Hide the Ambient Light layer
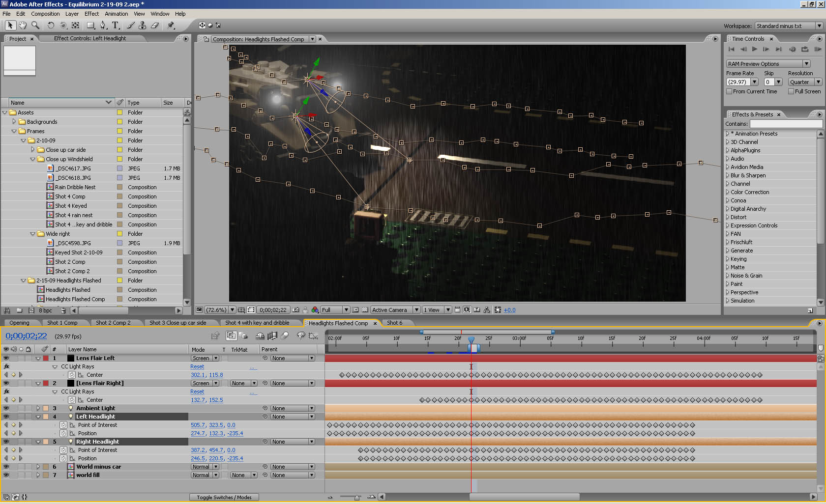This screenshot has width=826, height=504. click(x=6, y=408)
